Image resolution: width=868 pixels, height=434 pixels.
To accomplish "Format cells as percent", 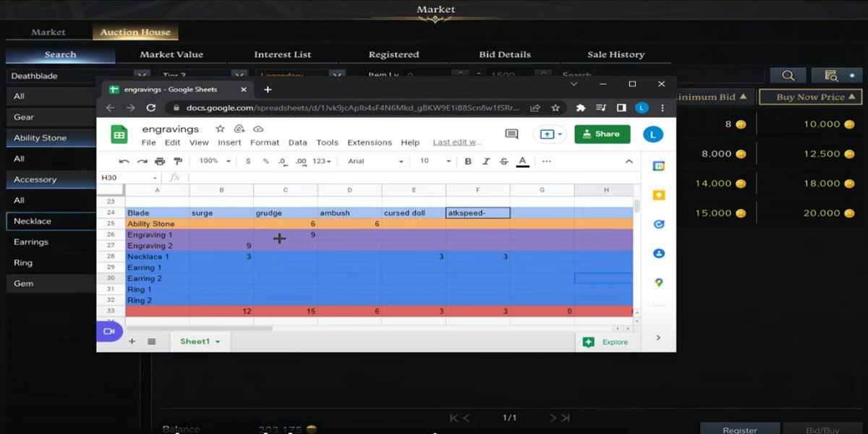I will click(x=265, y=161).
